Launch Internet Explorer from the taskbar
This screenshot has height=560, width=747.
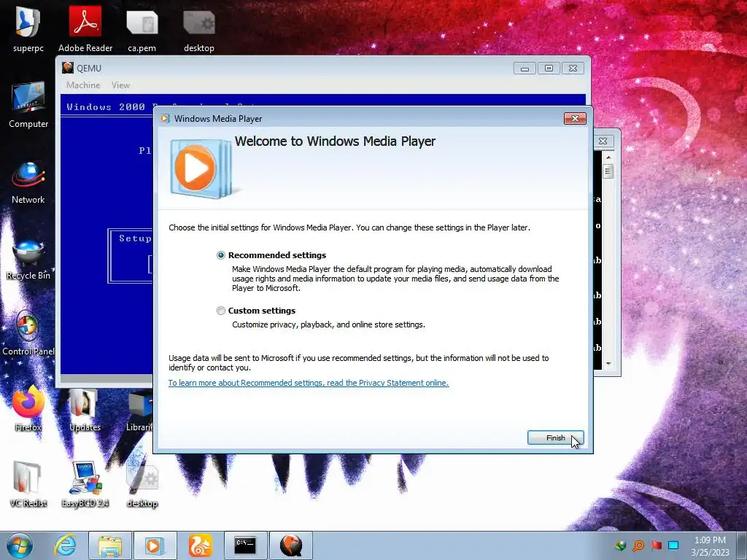65,545
